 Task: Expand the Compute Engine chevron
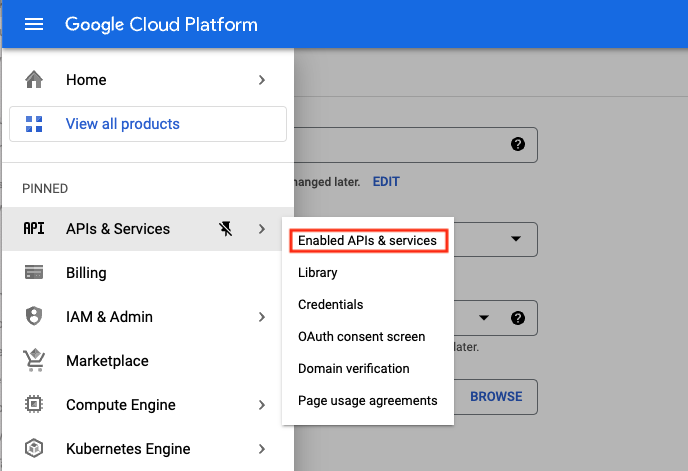coord(262,405)
